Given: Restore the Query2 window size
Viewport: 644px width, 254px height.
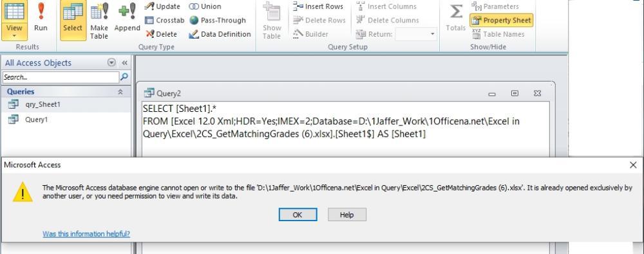Looking at the screenshot, I should tap(515, 93).
